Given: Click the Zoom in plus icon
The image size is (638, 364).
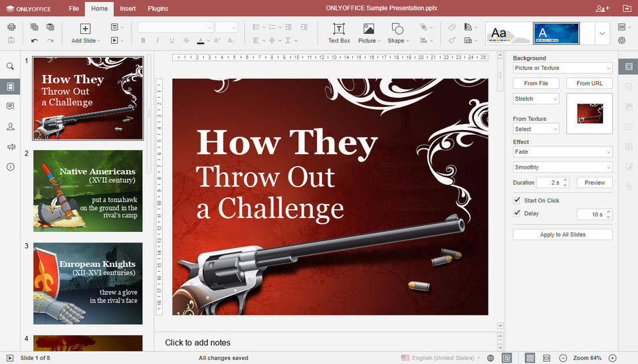Looking at the screenshot, I should tap(612, 358).
